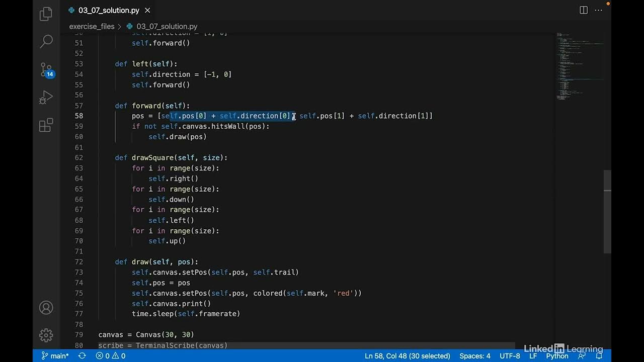The image size is (644, 362).
Task: Click 'def forward(self):' on line 57
Action: click(152, 106)
